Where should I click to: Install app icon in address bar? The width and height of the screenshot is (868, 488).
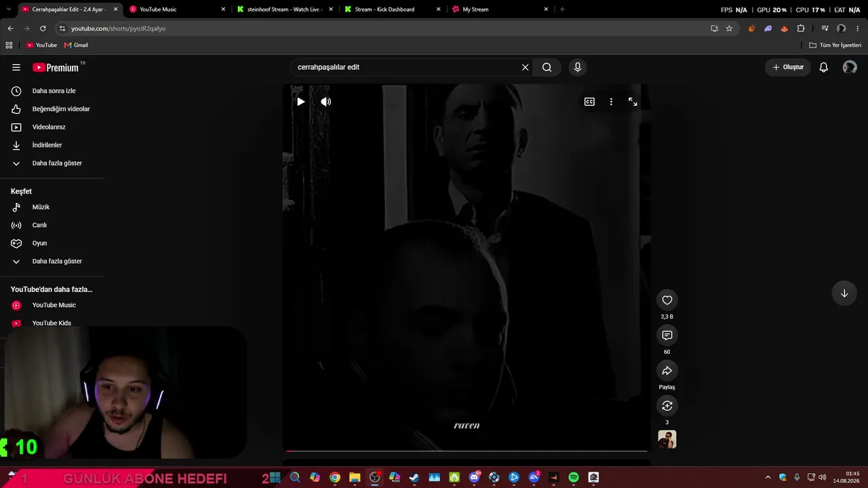point(714,28)
